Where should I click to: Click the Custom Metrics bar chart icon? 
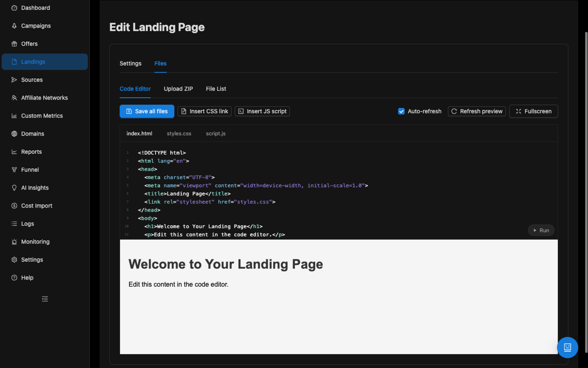pyautogui.click(x=14, y=116)
